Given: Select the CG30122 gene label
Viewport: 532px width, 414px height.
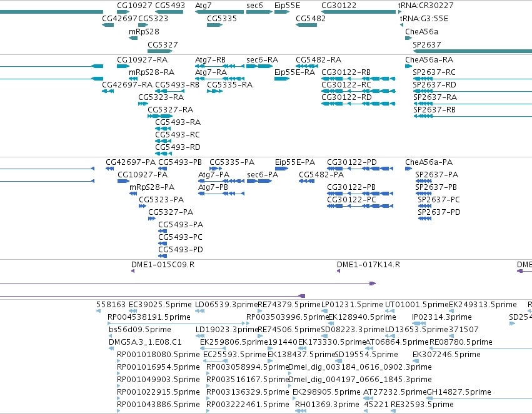Looking at the screenshot, I should (x=339, y=6).
